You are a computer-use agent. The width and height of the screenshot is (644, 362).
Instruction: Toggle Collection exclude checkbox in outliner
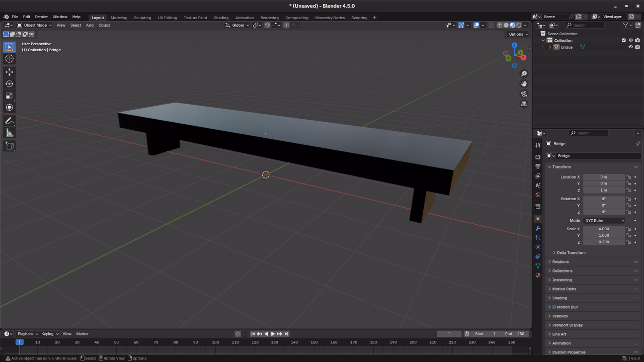point(624,40)
